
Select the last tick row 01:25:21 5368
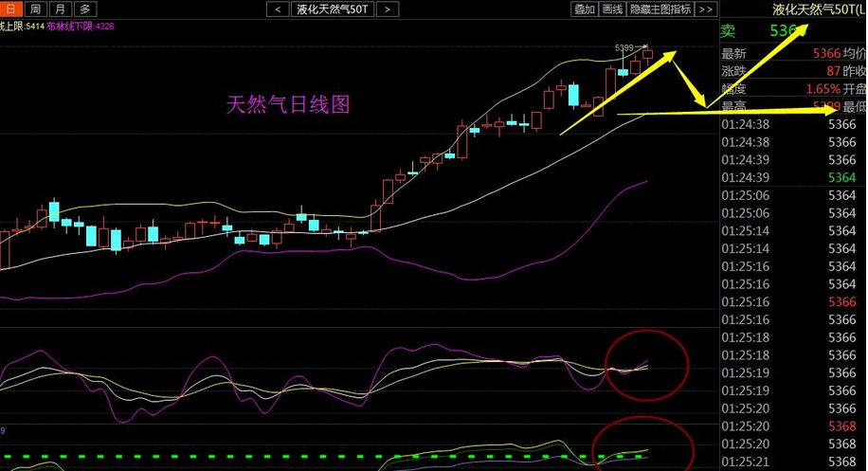coord(793,462)
